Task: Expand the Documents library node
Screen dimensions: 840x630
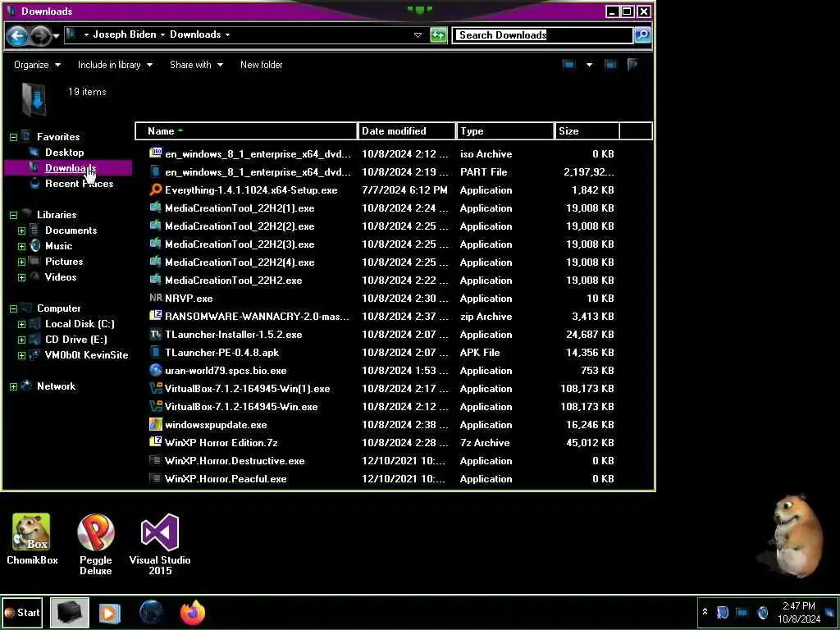Action: coord(21,231)
